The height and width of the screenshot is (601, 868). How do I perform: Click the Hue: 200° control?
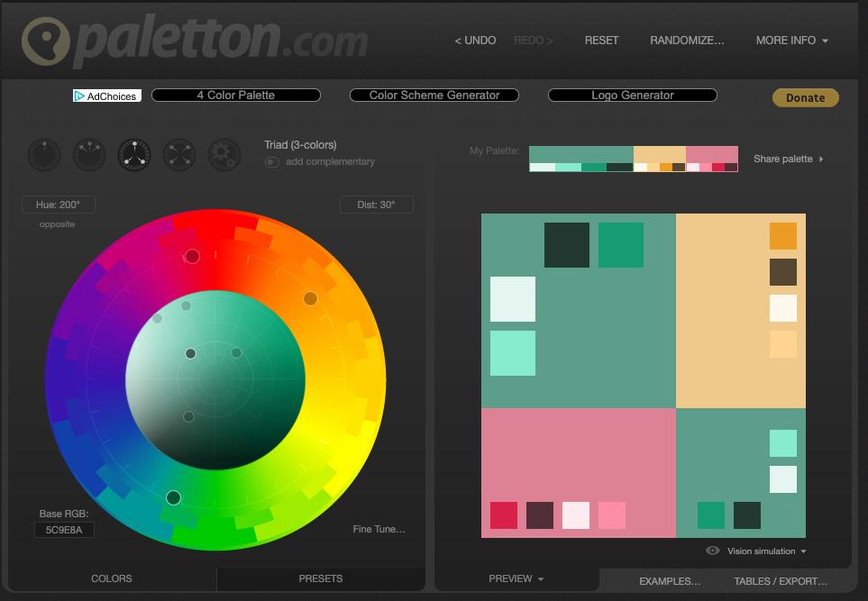(57, 204)
